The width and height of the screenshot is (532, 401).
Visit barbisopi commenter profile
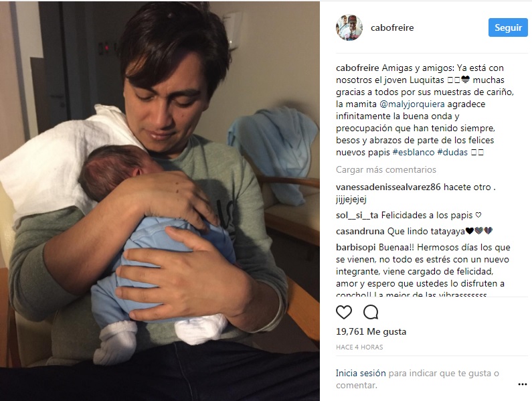tap(356, 248)
